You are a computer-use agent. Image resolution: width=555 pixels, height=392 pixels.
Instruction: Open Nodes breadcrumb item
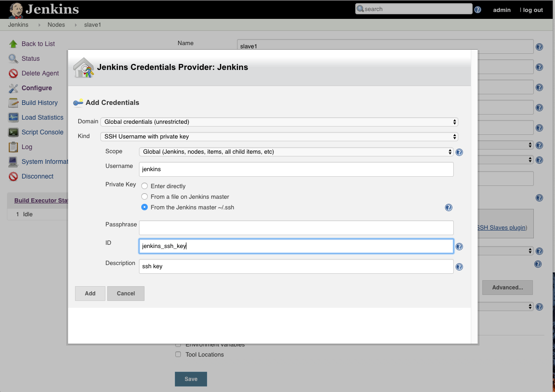coord(56,25)
